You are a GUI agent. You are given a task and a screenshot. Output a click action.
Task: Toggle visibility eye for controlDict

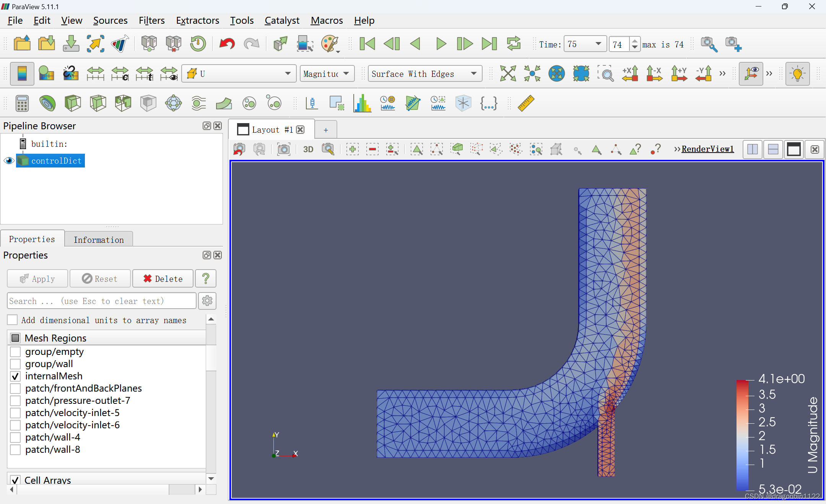click(x=9, y=161)
